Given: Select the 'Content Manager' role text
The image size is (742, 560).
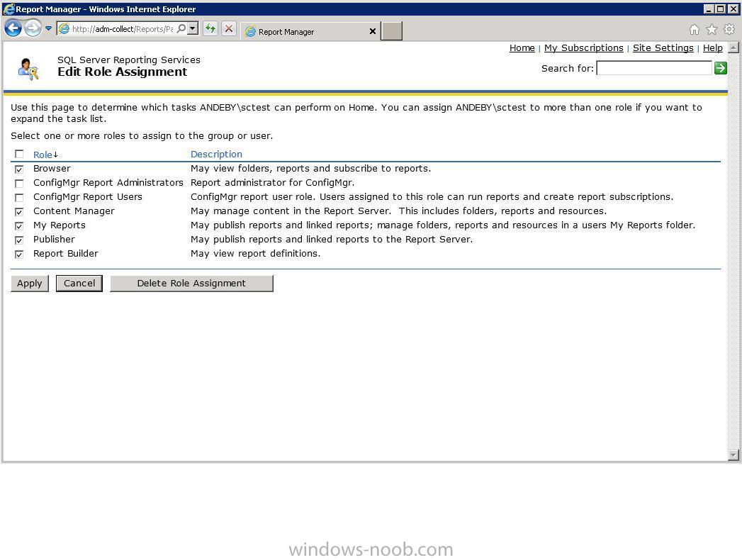Looking at the screenshot, I should click(74, 211).
